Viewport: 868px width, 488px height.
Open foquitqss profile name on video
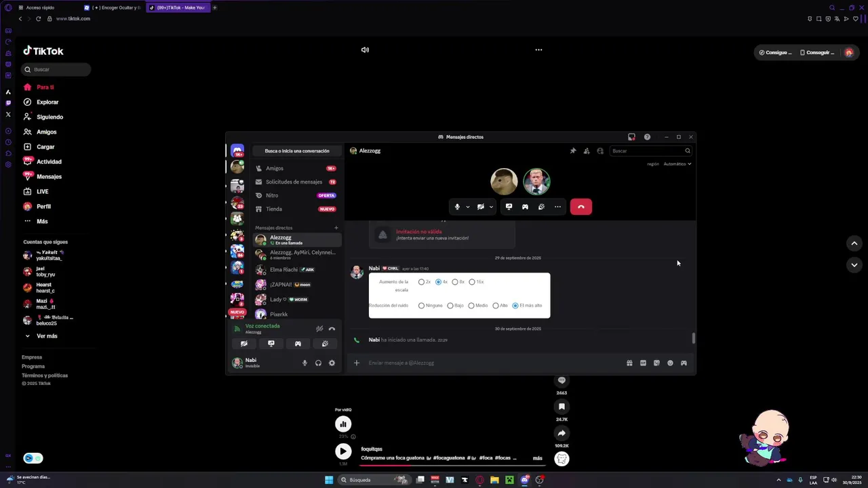coord(372,449)
